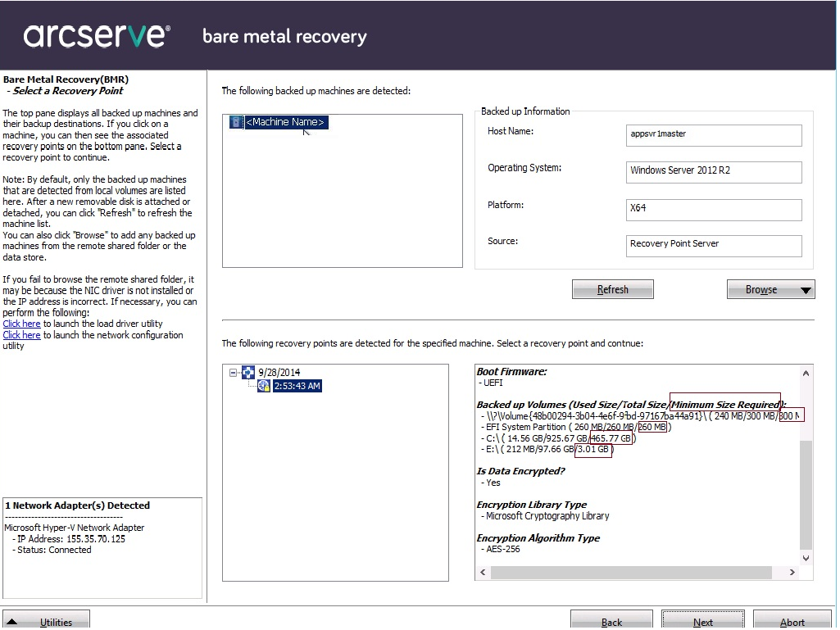This screenshot has width=840, height=630.
Task: Click Refresh to reload the machine list
Action: (612, 288)
